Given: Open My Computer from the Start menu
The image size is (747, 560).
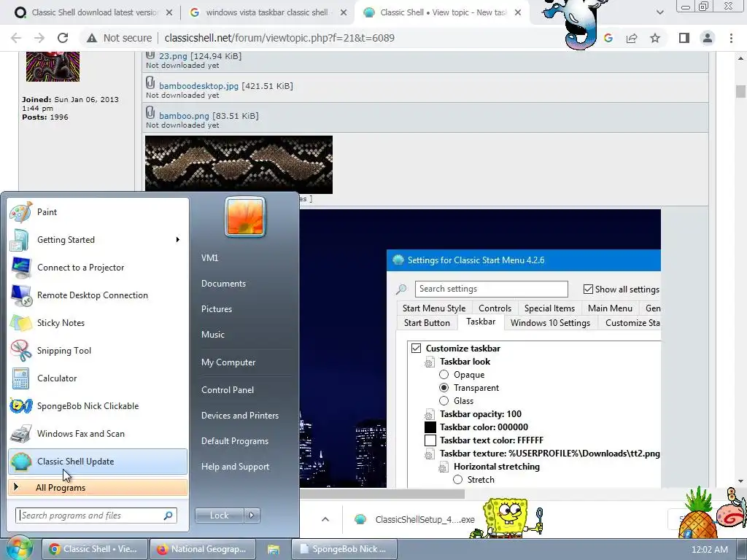Looking at the screenshot, I should click(228, 362).
